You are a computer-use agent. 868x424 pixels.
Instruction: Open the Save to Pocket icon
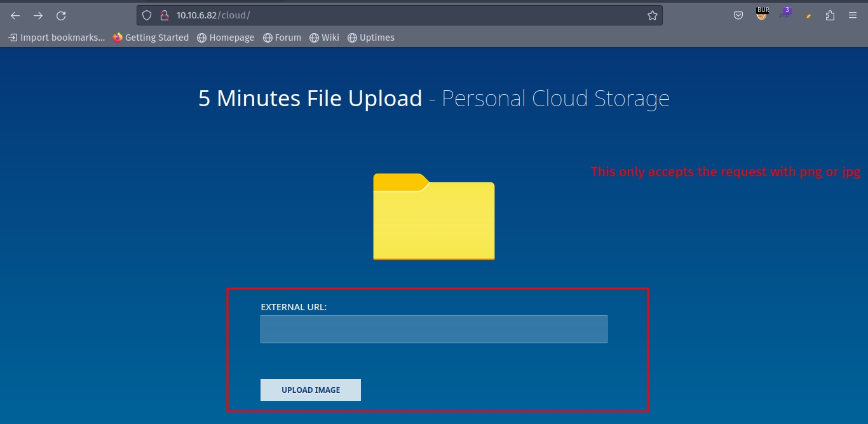click(738, 16)
